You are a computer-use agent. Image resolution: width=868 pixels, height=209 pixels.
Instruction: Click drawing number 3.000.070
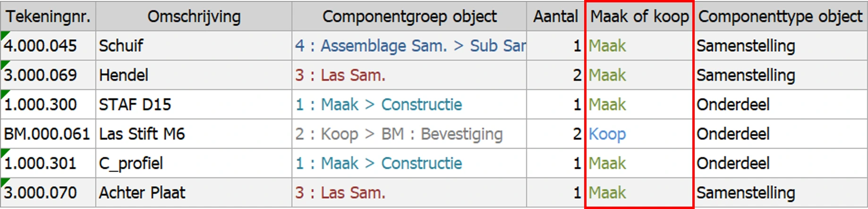click(41, 192)
